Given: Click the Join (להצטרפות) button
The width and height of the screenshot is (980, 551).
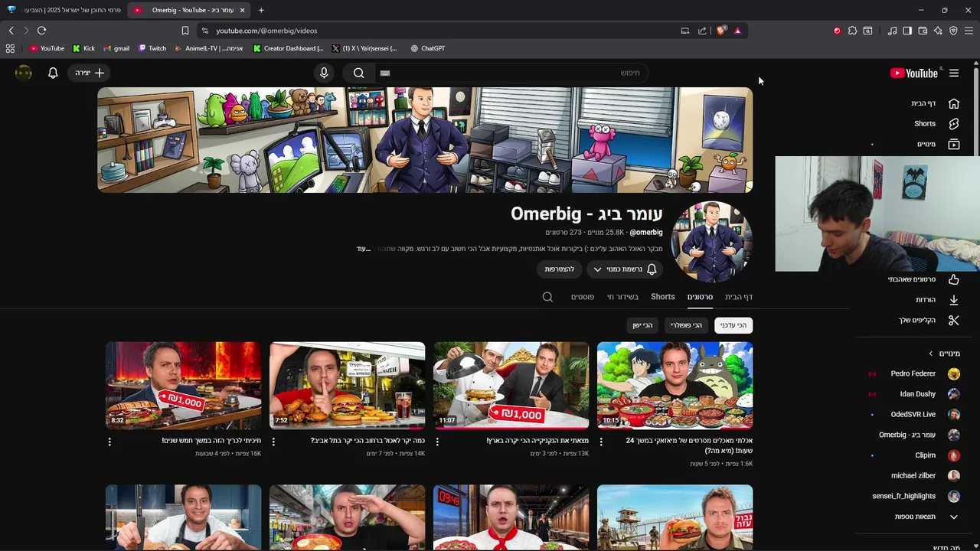Looking at the screenshot, I should [x=559, y=269].
